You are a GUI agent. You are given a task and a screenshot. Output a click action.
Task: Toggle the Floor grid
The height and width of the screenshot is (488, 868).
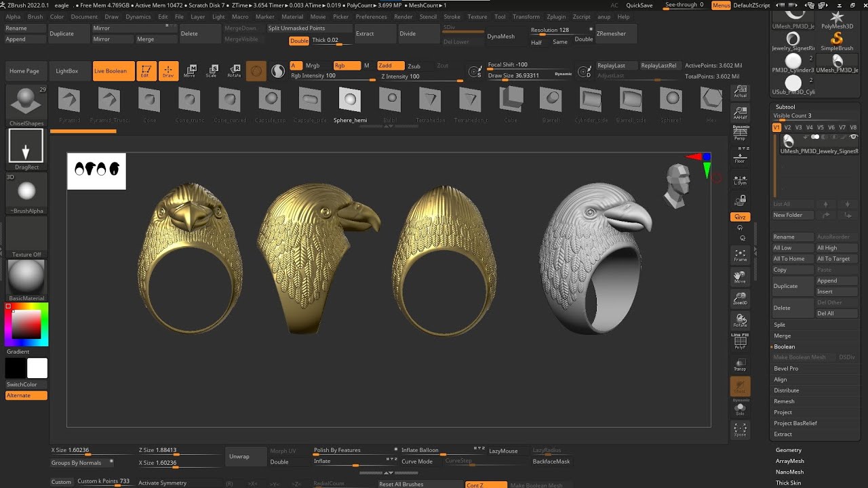pos(740,156)
